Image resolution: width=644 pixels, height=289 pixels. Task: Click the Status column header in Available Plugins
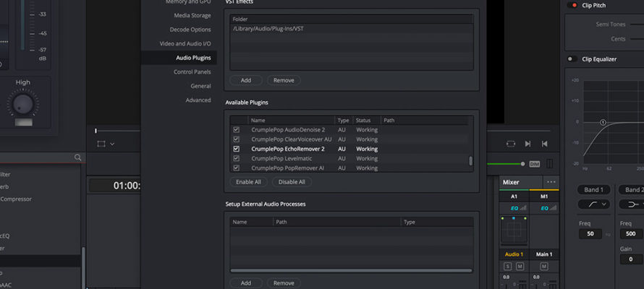pos(363,121)
